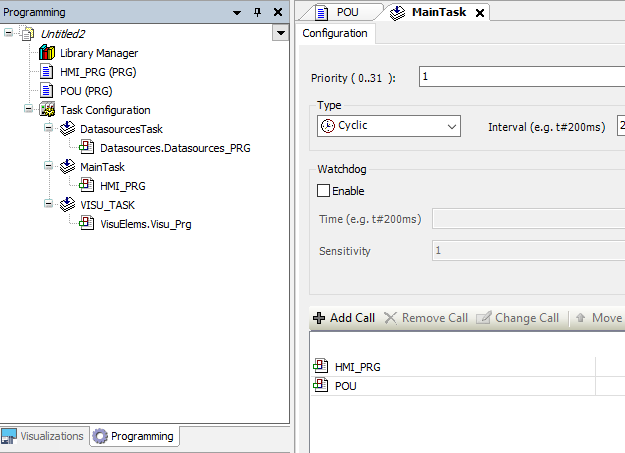Switch to the Visualizations tab
The image size is (625, 453).
(44, 436)
